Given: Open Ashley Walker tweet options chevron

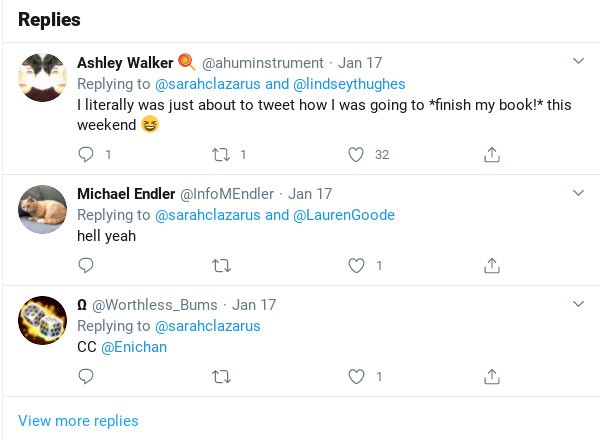Looking at the screenshot, I should (578, 62).
